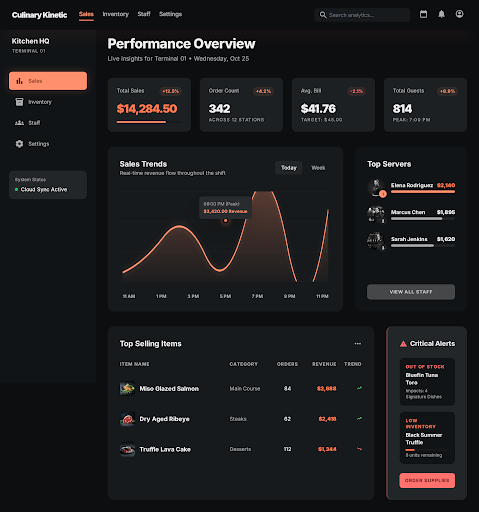This screenshot has width=479, height=512.
Task: Open the Settings tab in top navigation
Action: pos(170,14)
